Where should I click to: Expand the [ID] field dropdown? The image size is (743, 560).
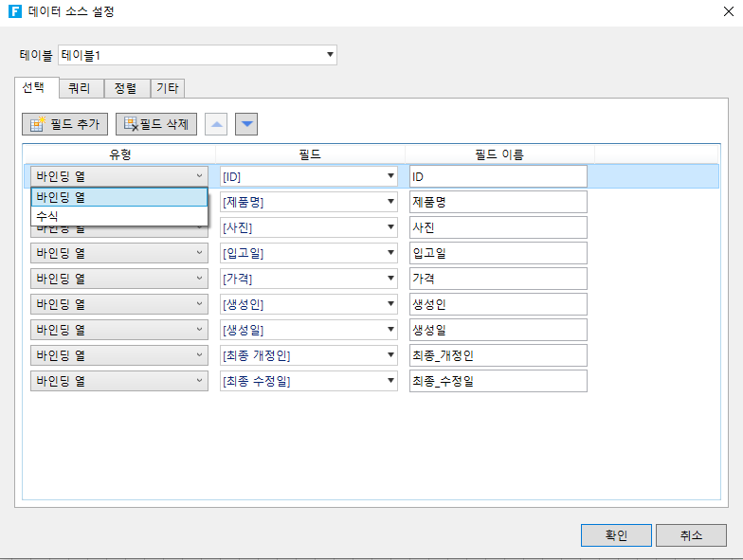coord(390,176)
